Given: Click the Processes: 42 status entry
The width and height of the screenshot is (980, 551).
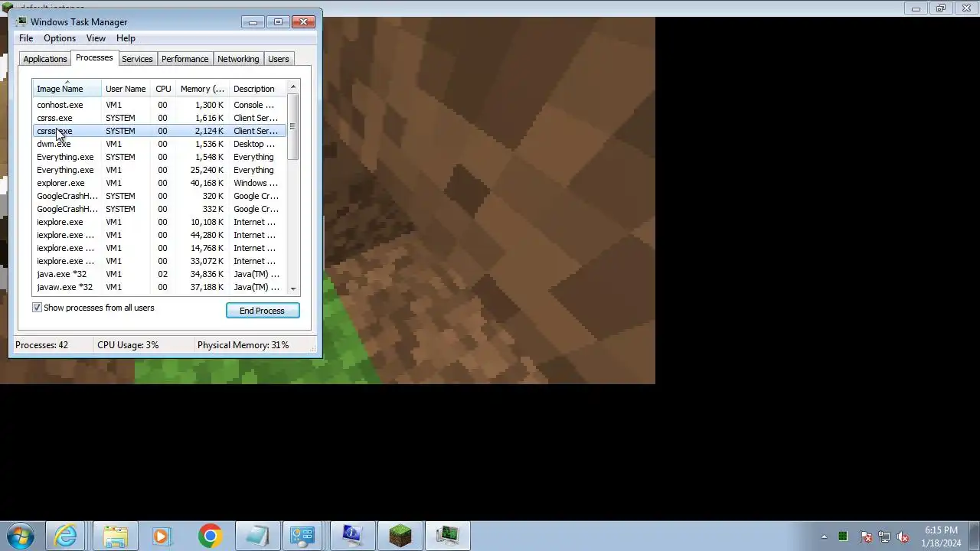Looking at the screenshot, I should 41,345.
